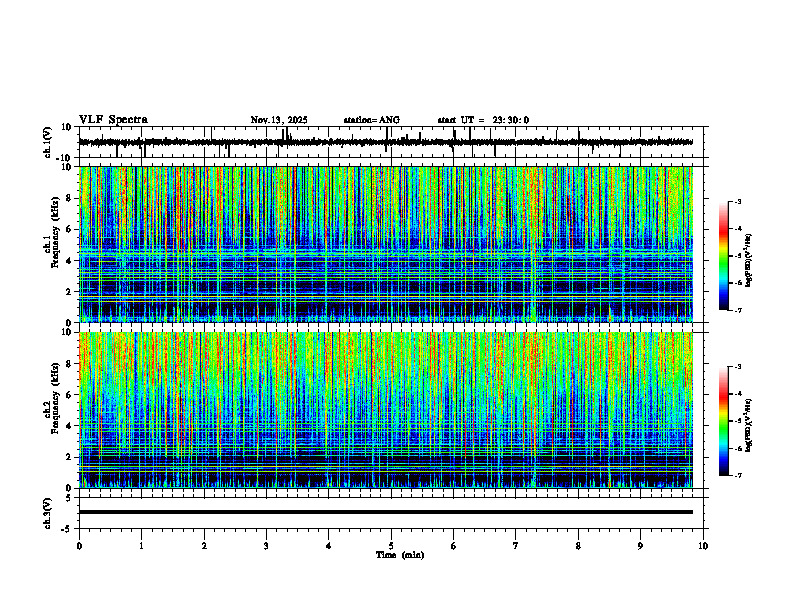Click ch.1 frequency axis tick "6"
The width and height of the screenshot is (792, 612).
70,230
